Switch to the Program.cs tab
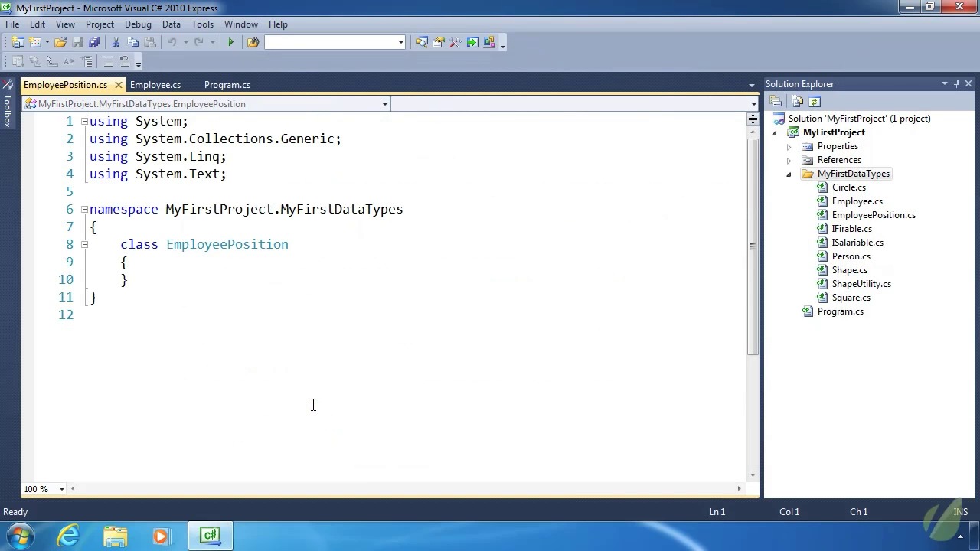This screenshot has width=980, height=551. pos(227,85)
